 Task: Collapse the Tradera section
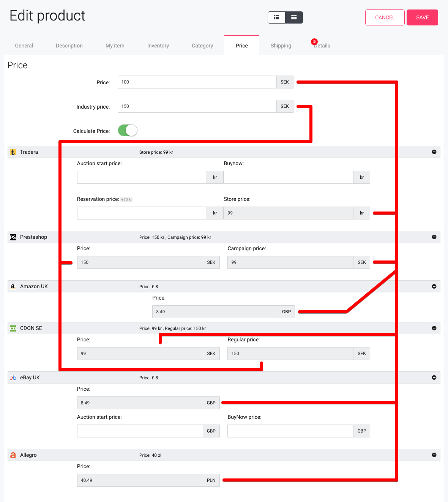click(434, 152)
